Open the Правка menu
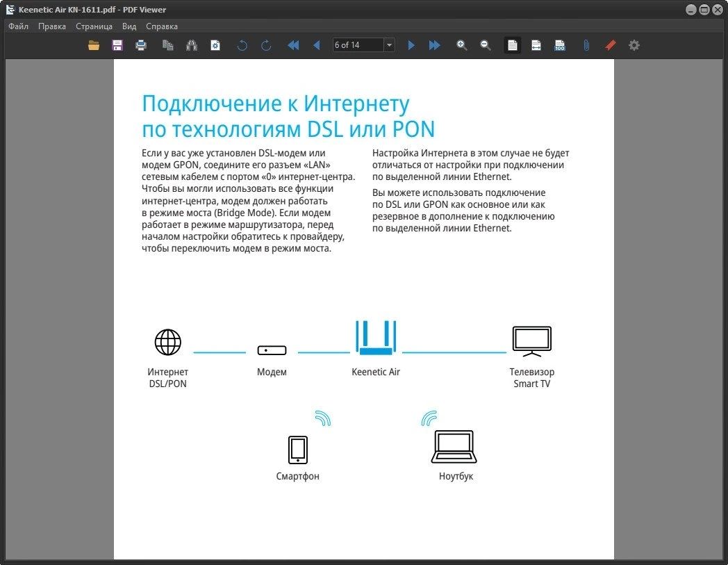Screen dimensions: 728x565 [52, 26]
